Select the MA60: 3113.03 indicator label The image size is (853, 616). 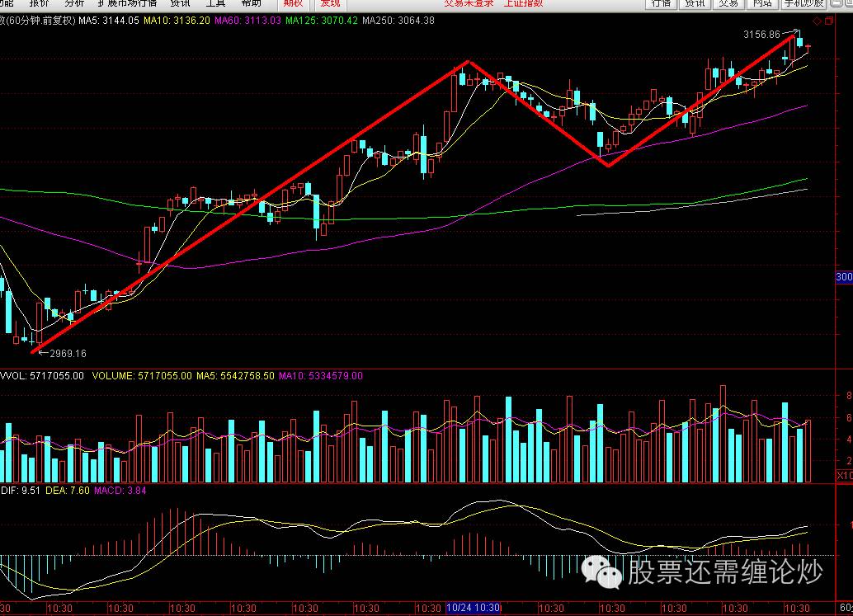[247, 21]
